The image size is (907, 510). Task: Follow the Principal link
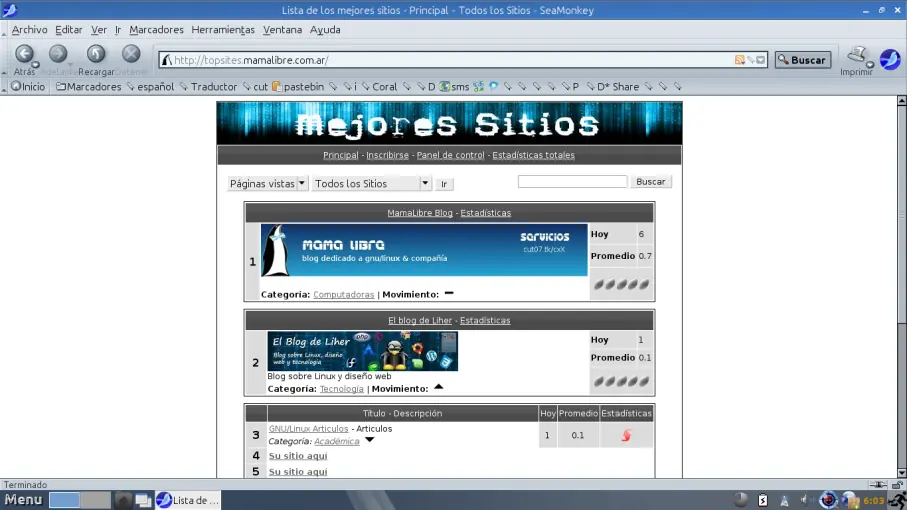coord(341,155)
